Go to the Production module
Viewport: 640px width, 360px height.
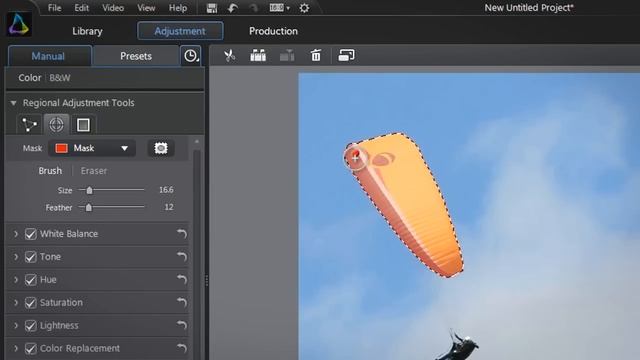click(273, 31)
